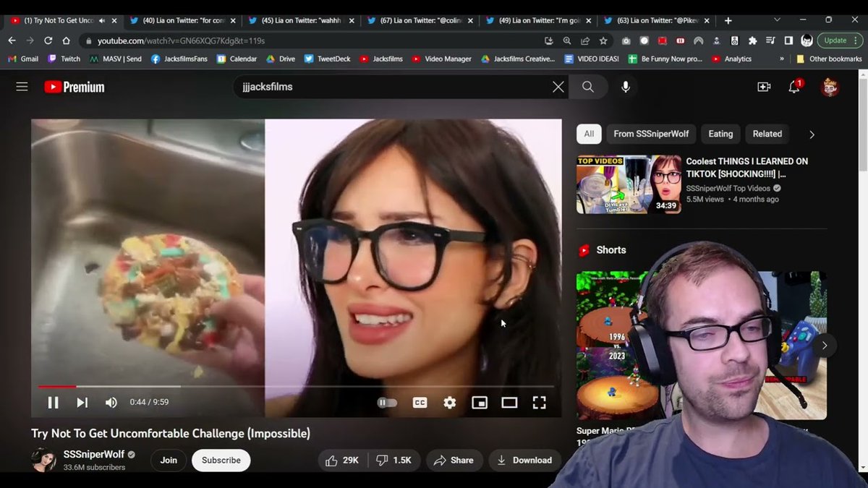Enter fullscreen playback

[x=539, y=402]
